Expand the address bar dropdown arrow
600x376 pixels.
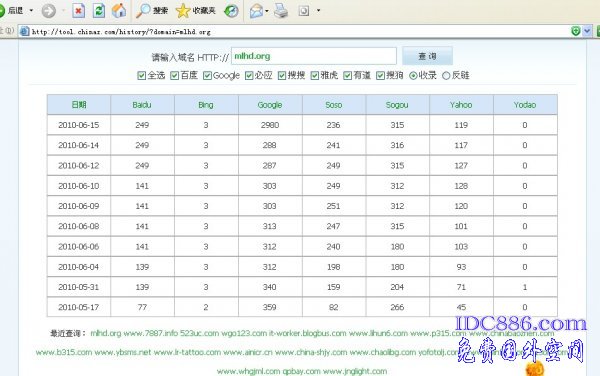(587, 31)
